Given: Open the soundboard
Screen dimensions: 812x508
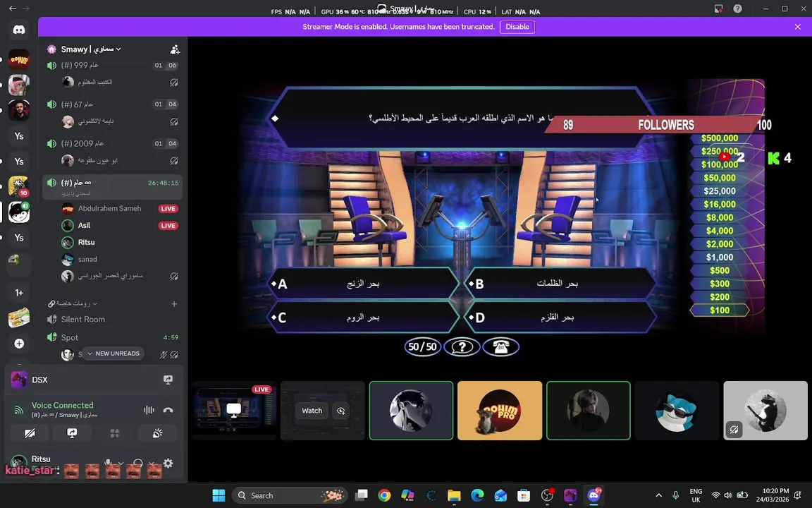Looking at the screenshot, I should tap(157, 433).
